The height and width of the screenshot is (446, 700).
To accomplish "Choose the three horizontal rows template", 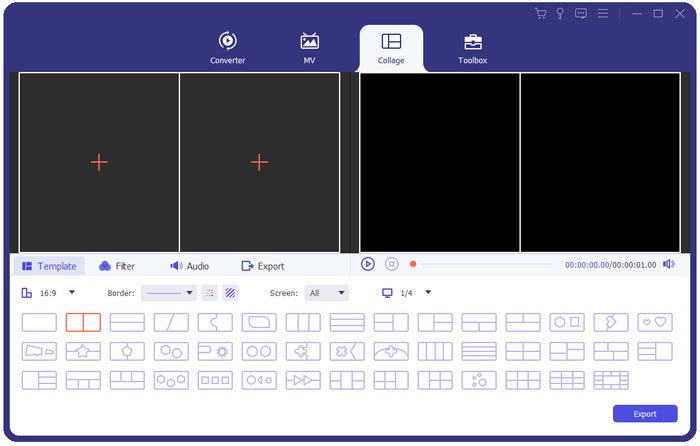I will click(347, 322).
